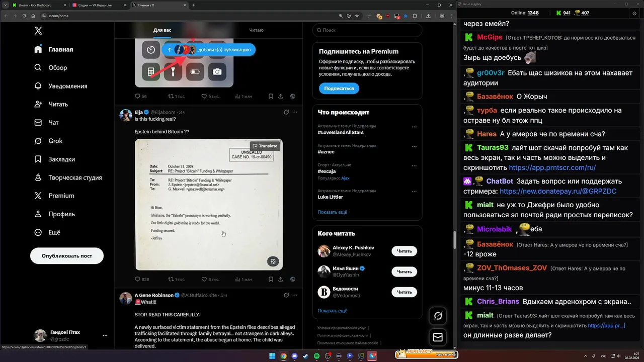644x362 pixels.
Task: Open the floating Grok button
Action: [x=438, y=316]
